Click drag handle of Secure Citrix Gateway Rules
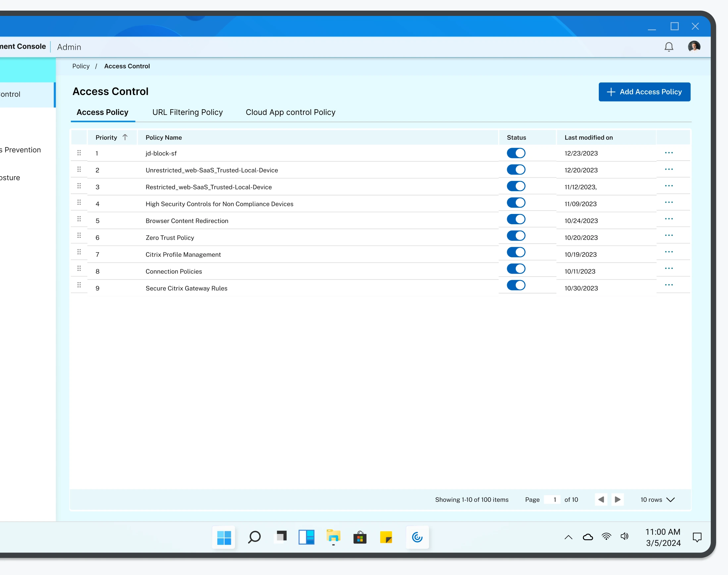 point(79,285)
